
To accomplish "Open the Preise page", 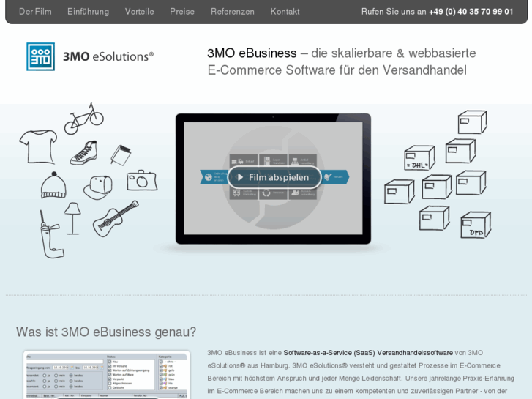I will 182,12.
